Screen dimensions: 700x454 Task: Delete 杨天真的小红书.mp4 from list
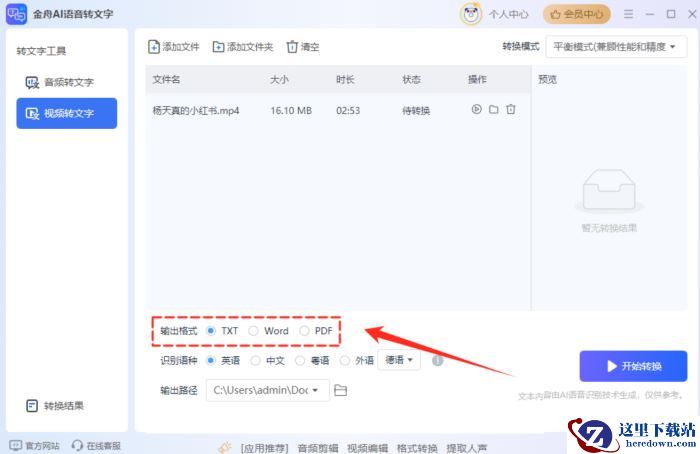511,109
